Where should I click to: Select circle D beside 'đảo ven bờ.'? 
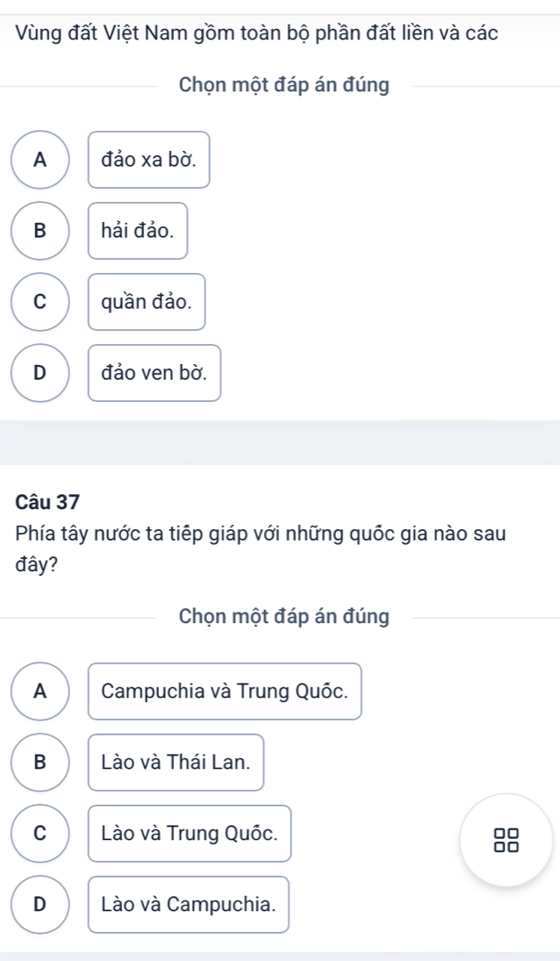39,373
